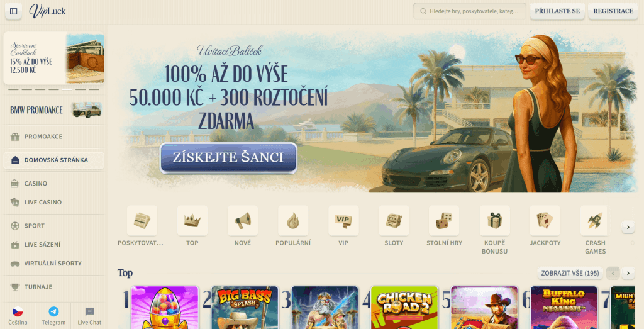This screenshot has height=329, width=644.
Task: Toggle the sidebar collapse icon
Action: [14, 11]
